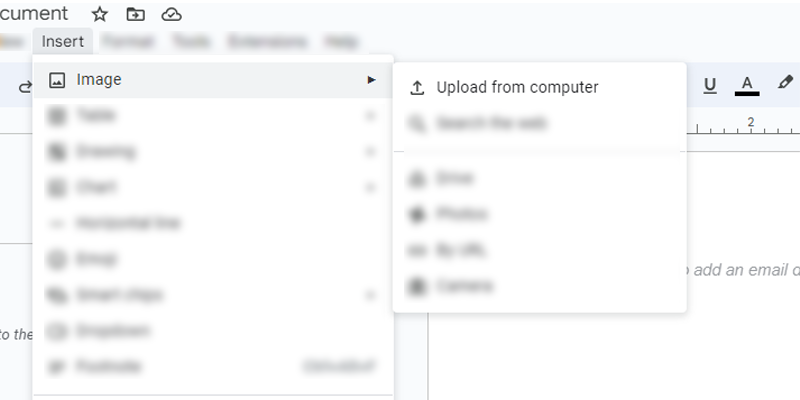Open the Extensions menu
Screen dimensions: 800x400
click(x=266, y=41)
